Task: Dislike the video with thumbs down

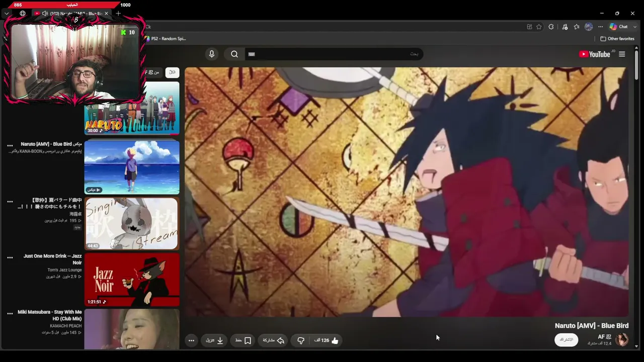Action: point(301,340)
